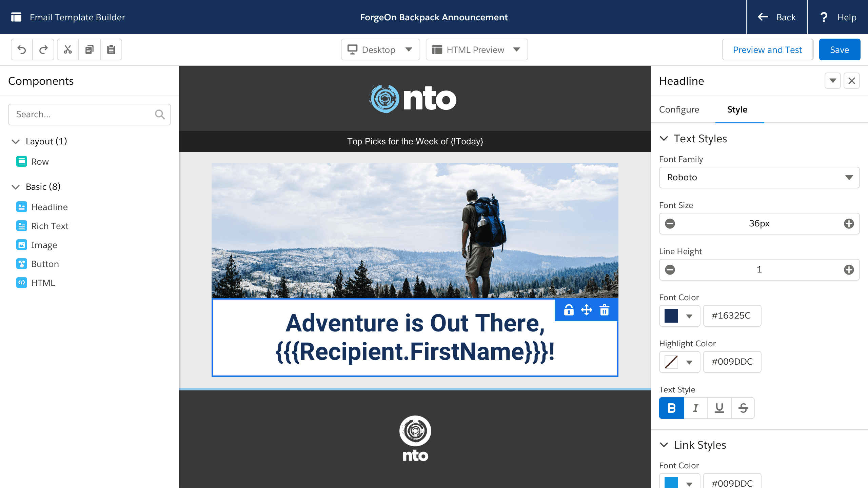Click the undo arrow icon

[22, 50]
